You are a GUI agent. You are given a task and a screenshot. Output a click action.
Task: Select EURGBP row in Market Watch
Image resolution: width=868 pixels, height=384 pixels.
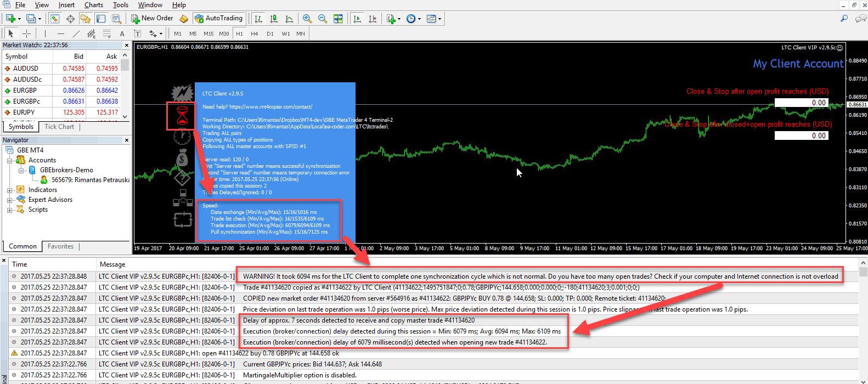[x=61, y=91]
